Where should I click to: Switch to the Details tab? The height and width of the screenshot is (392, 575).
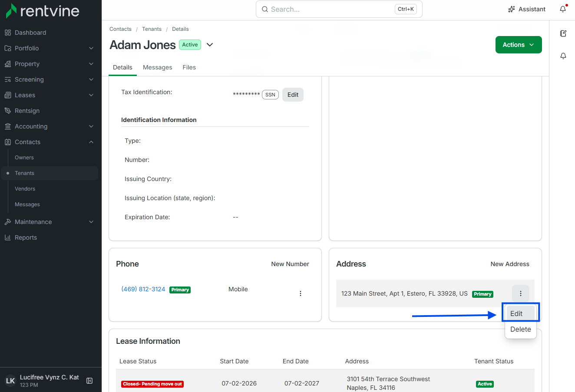point(122,67)
